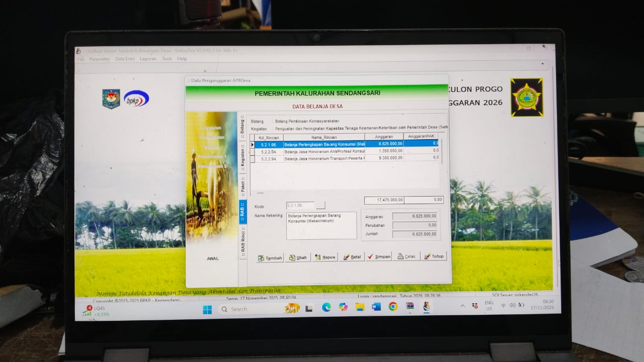Print using the Cetak button
This screenshot has height=362, width=644.
coord(406,256)
